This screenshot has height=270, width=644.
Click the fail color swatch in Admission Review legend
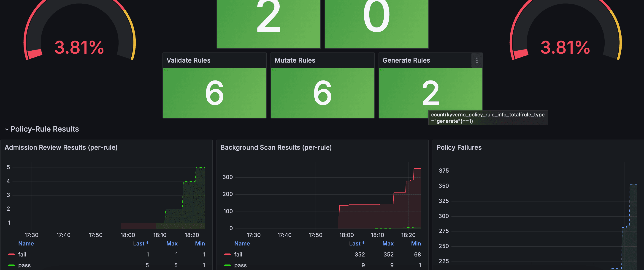click(x=11, y=254)
